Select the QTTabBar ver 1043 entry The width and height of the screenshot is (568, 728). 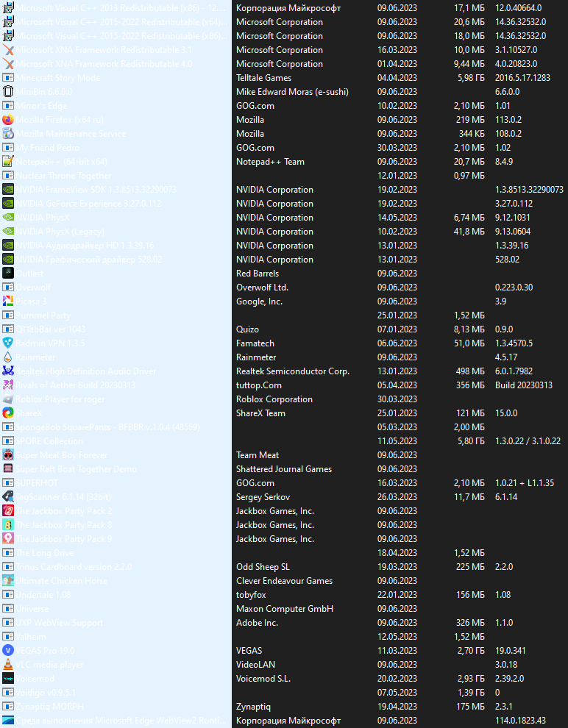click(x=51, y=329)
